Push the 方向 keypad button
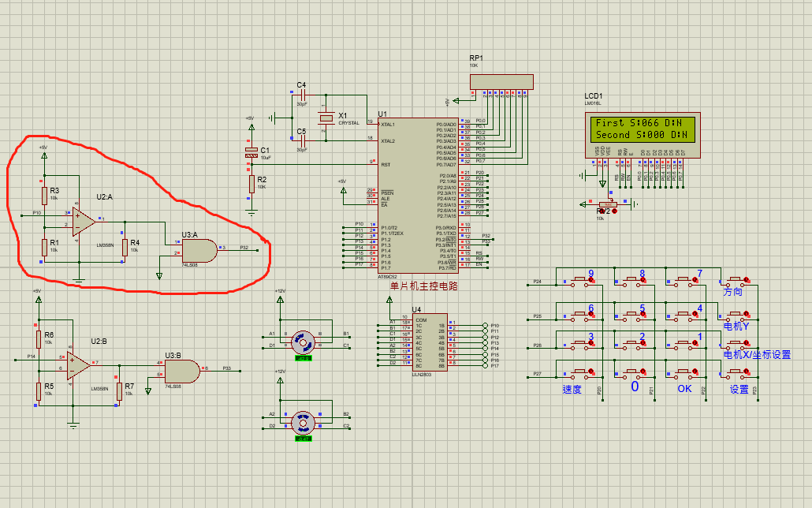This screenshot has height=508, width=812. 737,281
